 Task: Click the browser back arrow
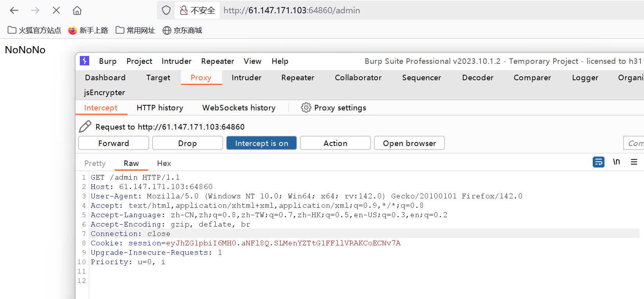tap(14, 11)
